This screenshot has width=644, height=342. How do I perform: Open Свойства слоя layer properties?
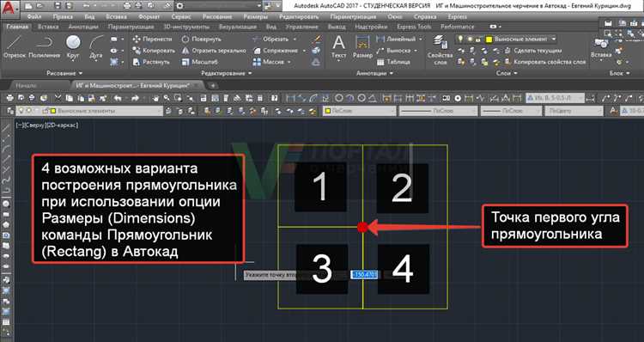pos(440,50)
